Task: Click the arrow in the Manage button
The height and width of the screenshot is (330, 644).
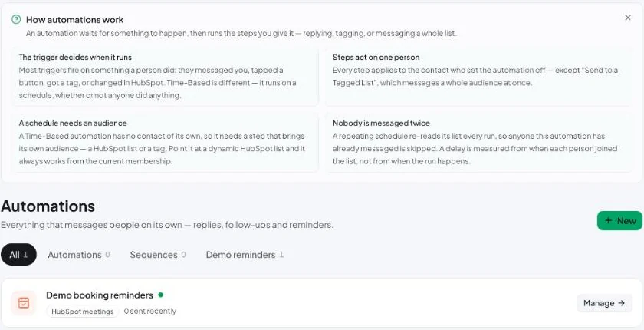Action: tap(622, 303)
